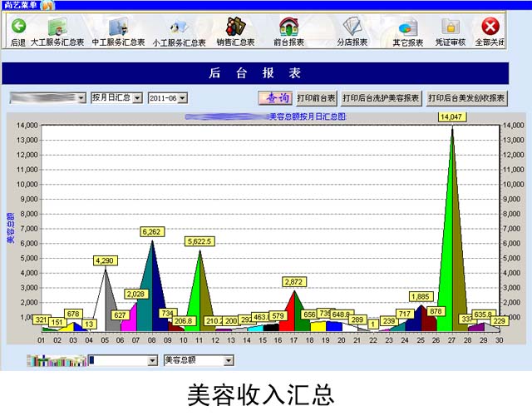Open the 美容总额 metric dropdown below chart
The width and height of the screenshot is (532, 416).
[227, 360]
